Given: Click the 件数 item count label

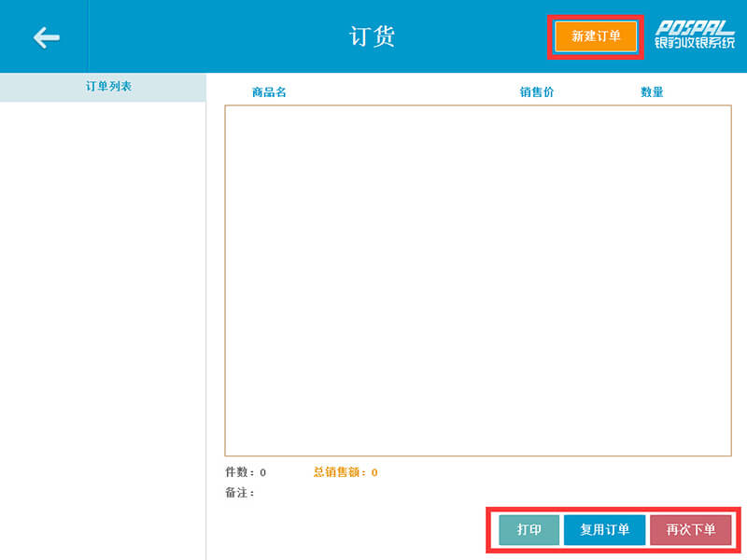Looking at the screenshot, I should (x=239, y=472).
